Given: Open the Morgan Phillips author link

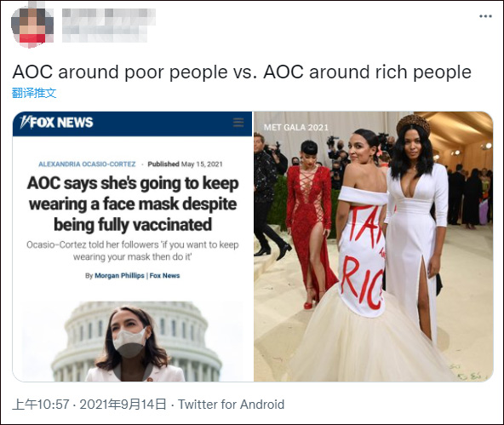Looking at the screenshot, I should [x=119, y=275].
